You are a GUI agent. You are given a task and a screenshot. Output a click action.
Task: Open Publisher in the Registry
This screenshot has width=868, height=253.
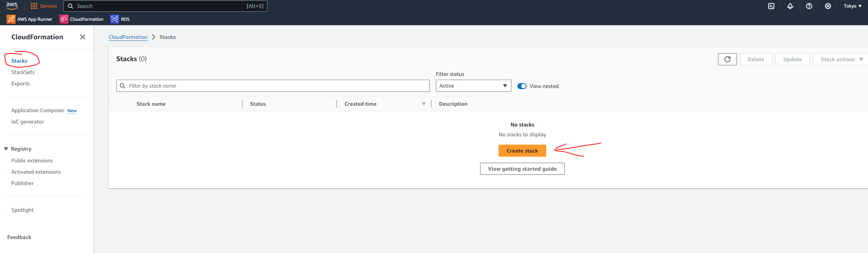tap(23, 183)
